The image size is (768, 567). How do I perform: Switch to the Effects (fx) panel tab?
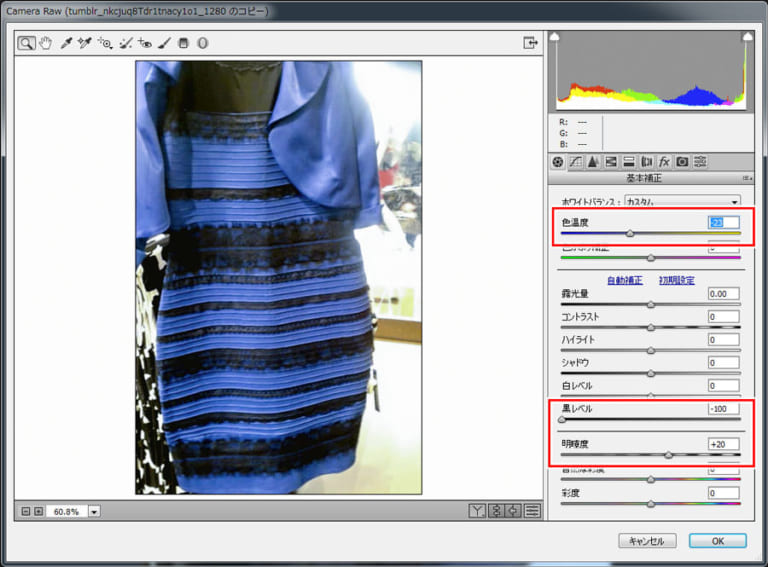tap(664, 161)
